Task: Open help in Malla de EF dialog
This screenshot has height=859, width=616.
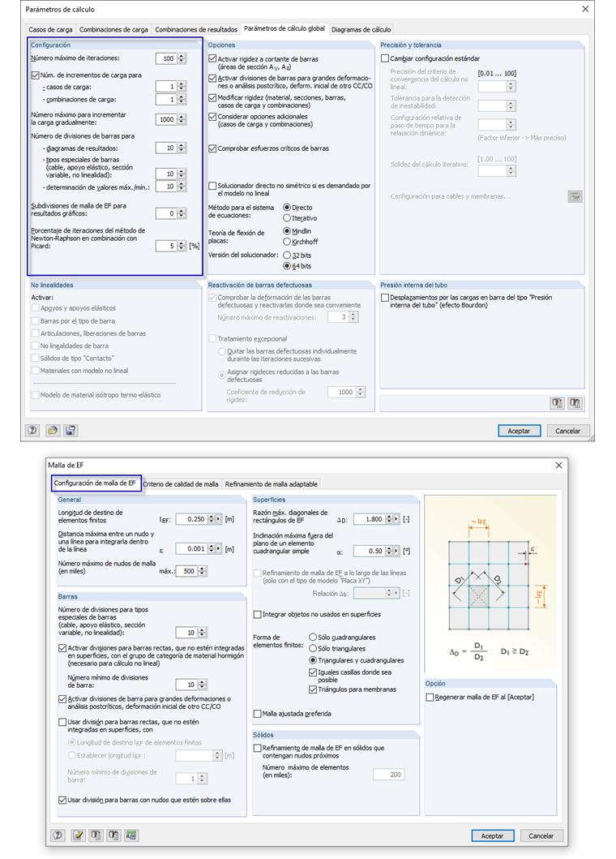Action: [x=58, y=835]
